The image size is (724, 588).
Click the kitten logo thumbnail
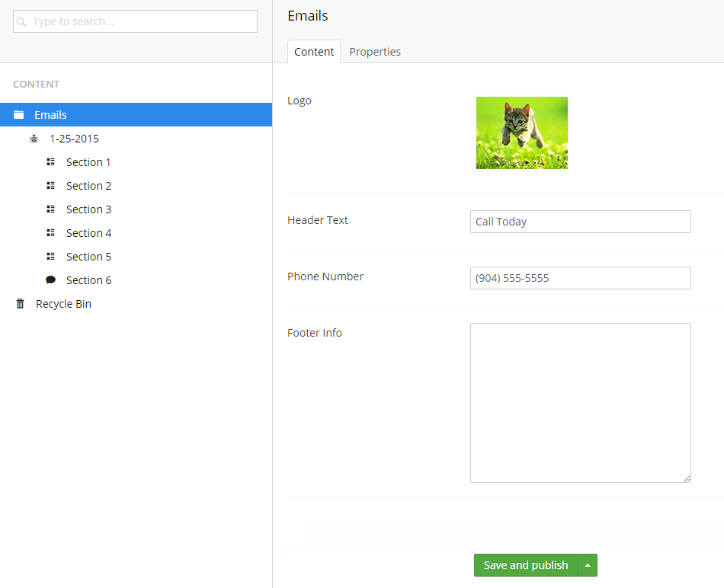coord(522,133)
